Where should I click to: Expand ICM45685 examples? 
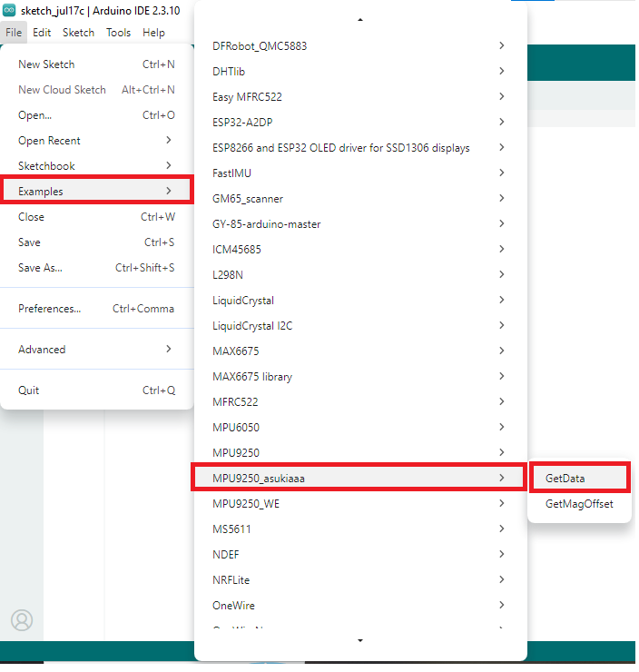click(360, 250)
